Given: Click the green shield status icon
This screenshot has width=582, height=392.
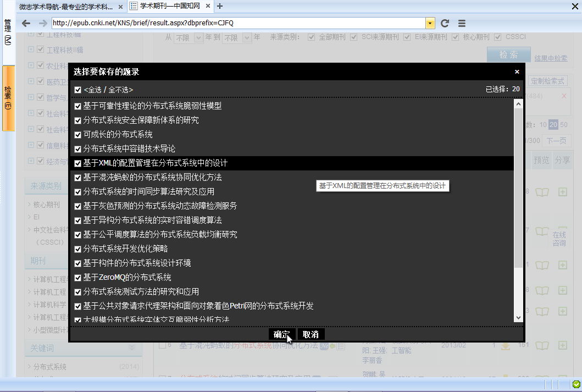Looking at the screenshot, I should coord(576,384).
